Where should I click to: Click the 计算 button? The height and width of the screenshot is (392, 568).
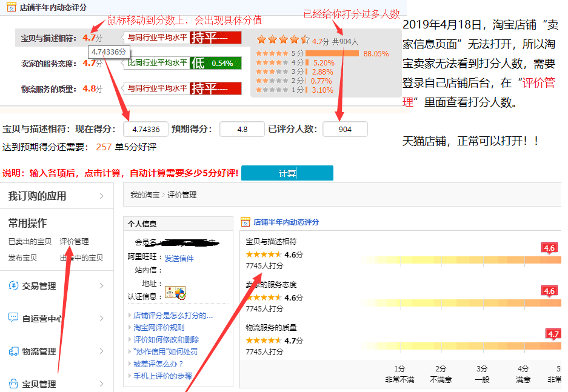coord(287,173)
